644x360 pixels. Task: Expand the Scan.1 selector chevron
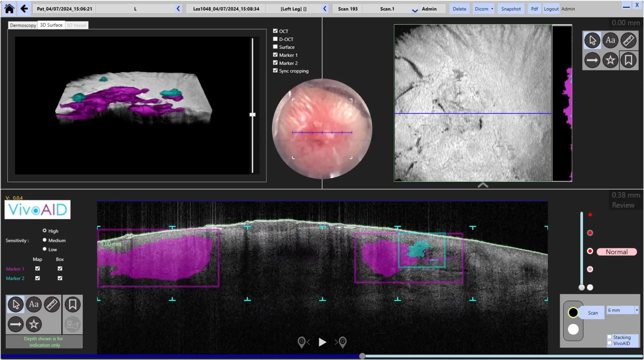(x=415, y=10)
